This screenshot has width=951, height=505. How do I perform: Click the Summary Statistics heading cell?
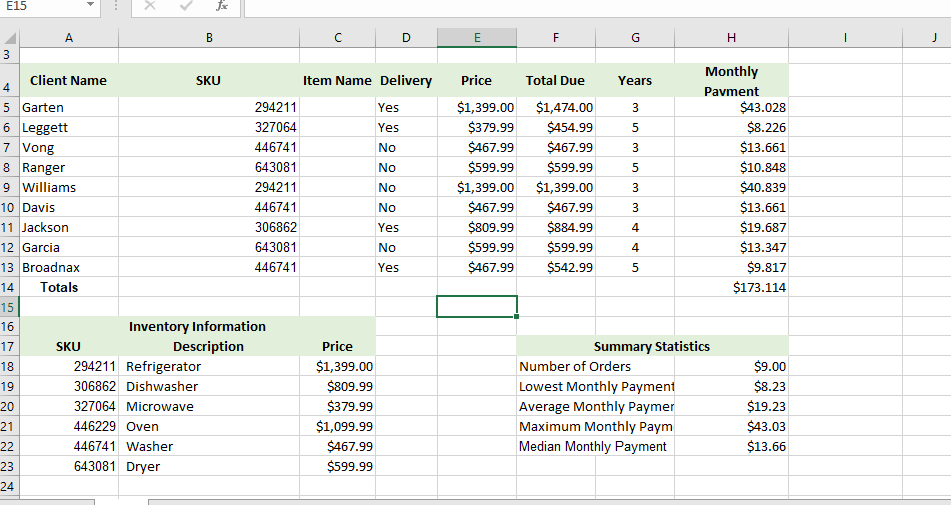[653, 347]
